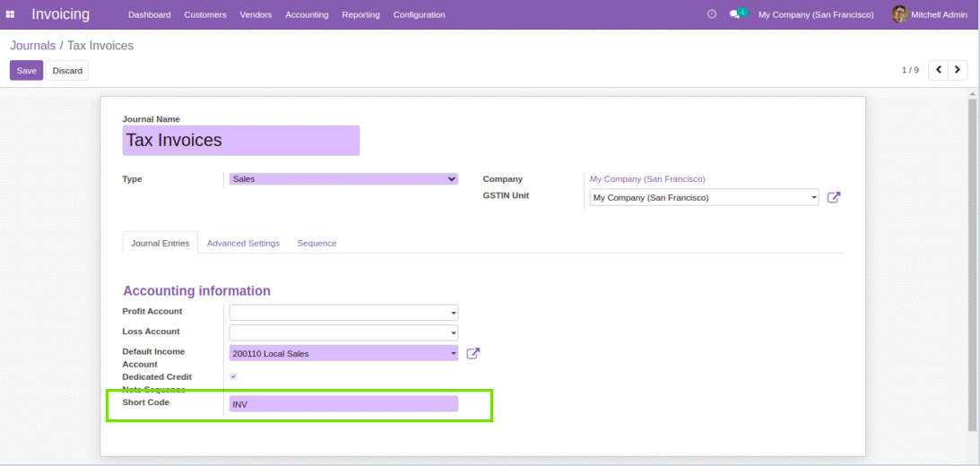Image resolution: width=980 pixels, height=466 pixels.
Task: Open the Configuration menu
Action: [420, 14]
